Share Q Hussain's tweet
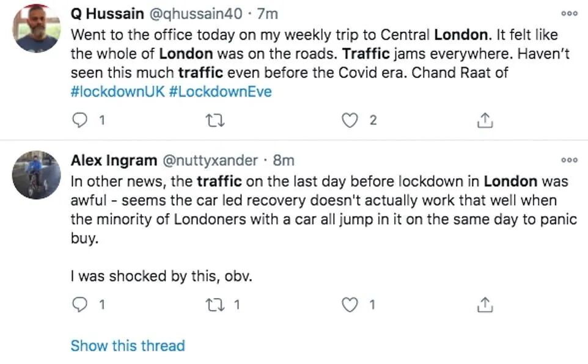This screenshot has width=588, height=364. click(x=484, y=120)
